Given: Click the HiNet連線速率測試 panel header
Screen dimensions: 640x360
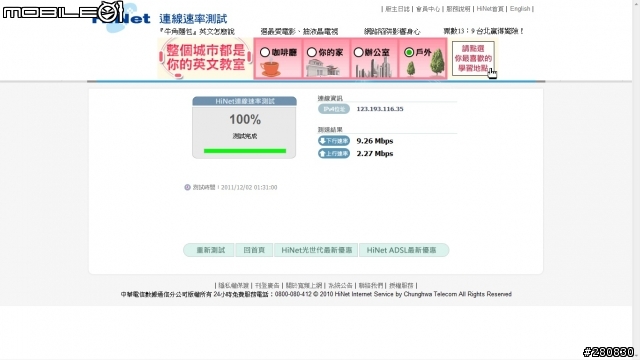Looking at the screenshot, I should (x=244, y=101).
